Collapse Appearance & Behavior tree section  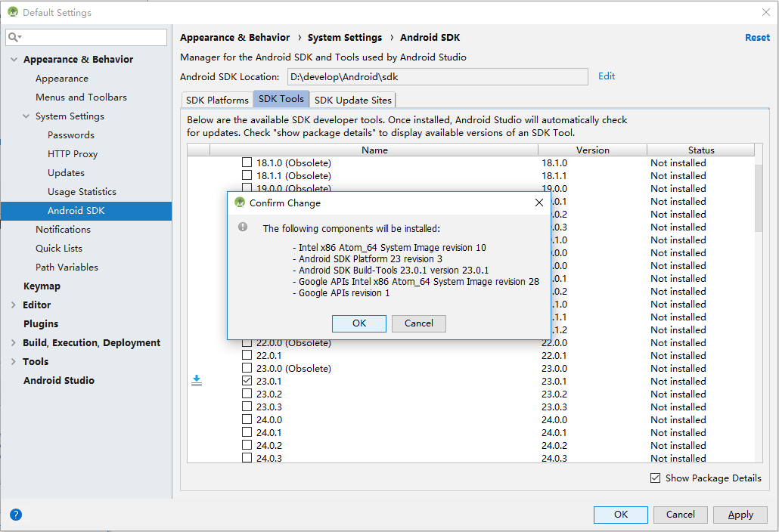coord(14,60)
